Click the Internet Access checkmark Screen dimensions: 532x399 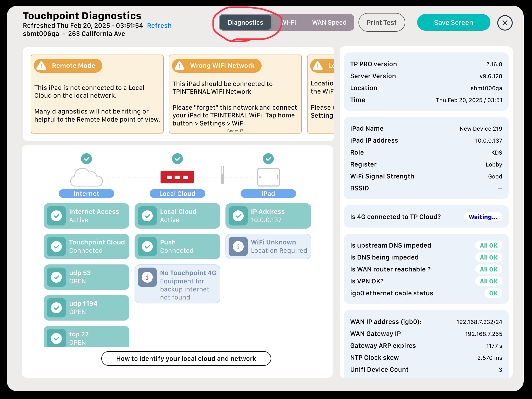click(x=56, y=216)
